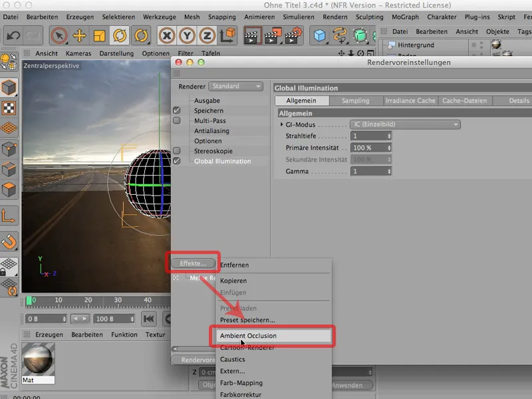Image resolution: width=532 pixels, height=399 pixels.
Task: Click the end frame 100 B stepper
Action: click(x=132, y=319)
